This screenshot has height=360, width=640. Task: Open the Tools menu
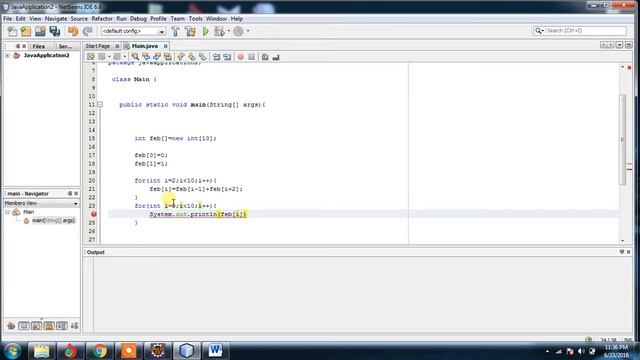point(196,19)
